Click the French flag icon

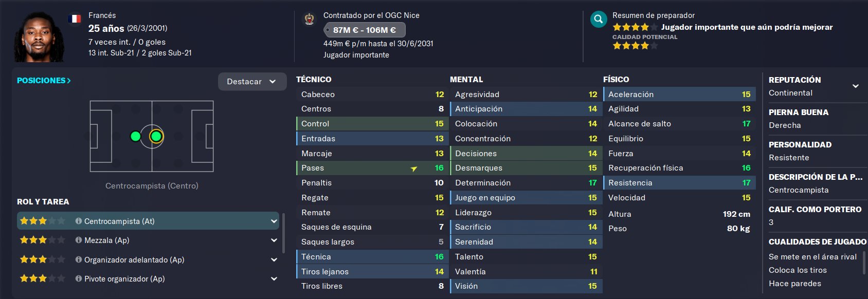pos(75,19)
